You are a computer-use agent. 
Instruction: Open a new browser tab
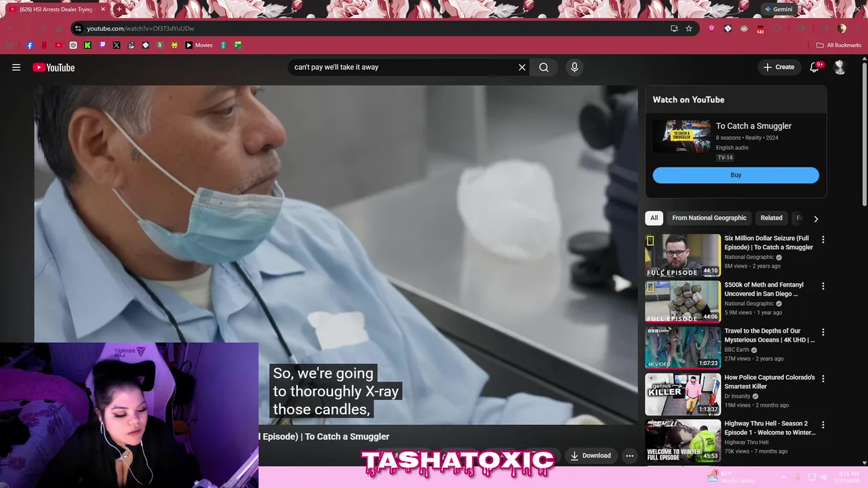pyautogui.click(x=119, y=9)
